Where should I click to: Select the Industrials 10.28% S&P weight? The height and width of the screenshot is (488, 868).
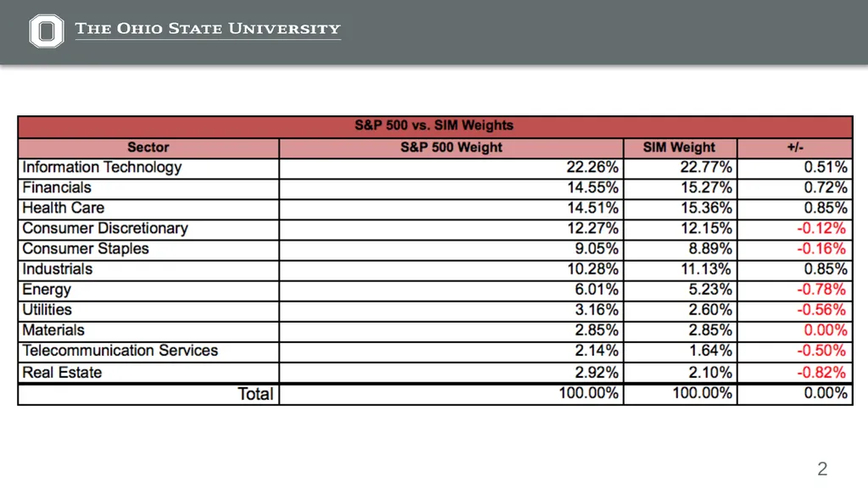point(593,269)
